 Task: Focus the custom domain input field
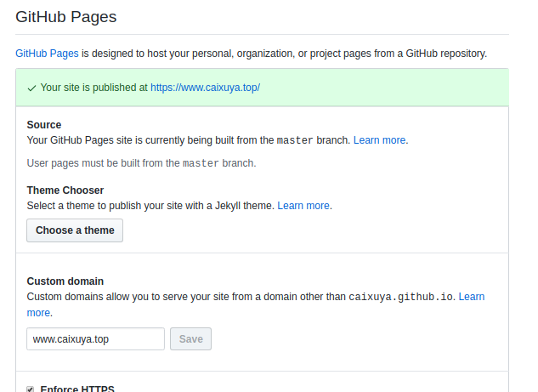click(96, 339)
